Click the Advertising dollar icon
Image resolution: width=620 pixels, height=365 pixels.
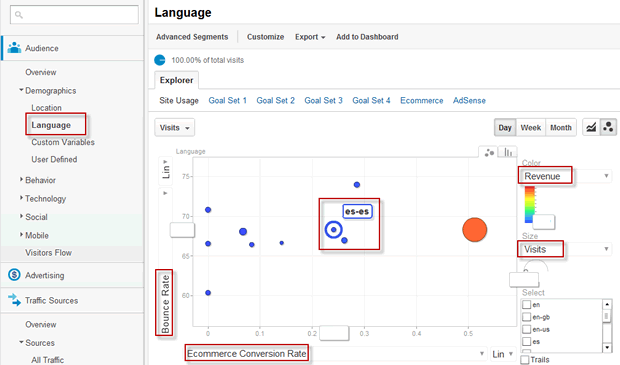point(14,274)
